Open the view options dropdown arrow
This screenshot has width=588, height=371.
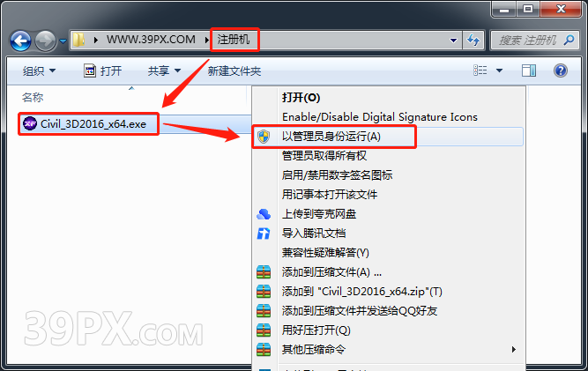point(499,70)
